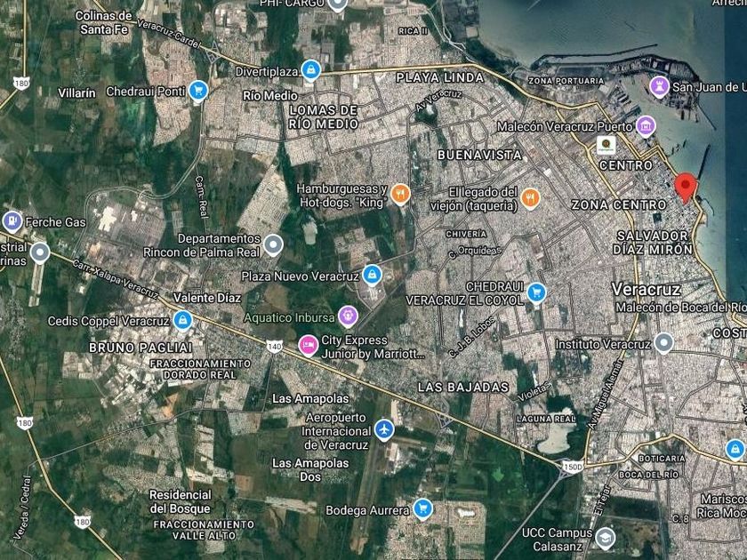Screen dimensions: 747x560
Task: Select the Cedis Coppel Veracruz shopping marker
Action: click(x=182, y=320)
